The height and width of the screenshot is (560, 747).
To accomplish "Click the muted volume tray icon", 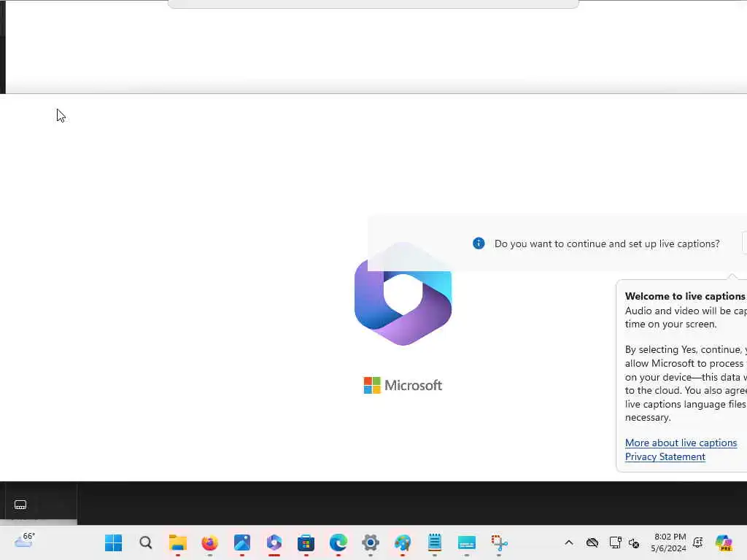I will pyautogui.click(x=634, y=542).
